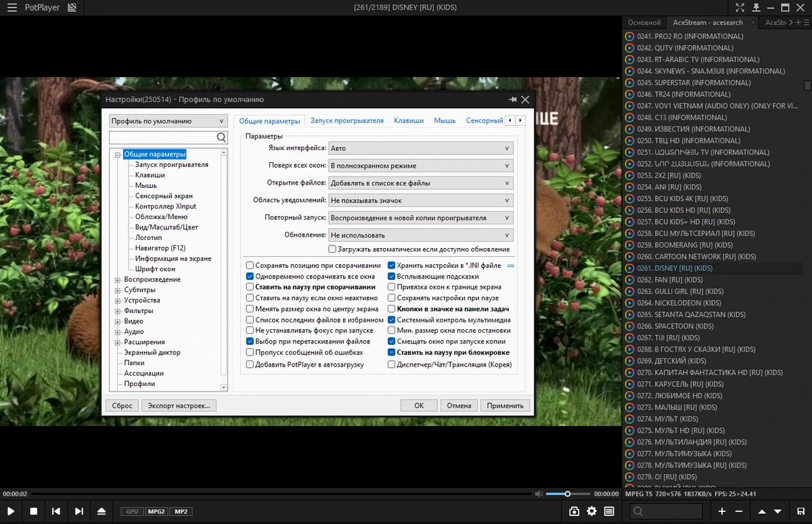Add a playlist item with the plus icon
Screen dimensions: 812x524
coord(722,511)
